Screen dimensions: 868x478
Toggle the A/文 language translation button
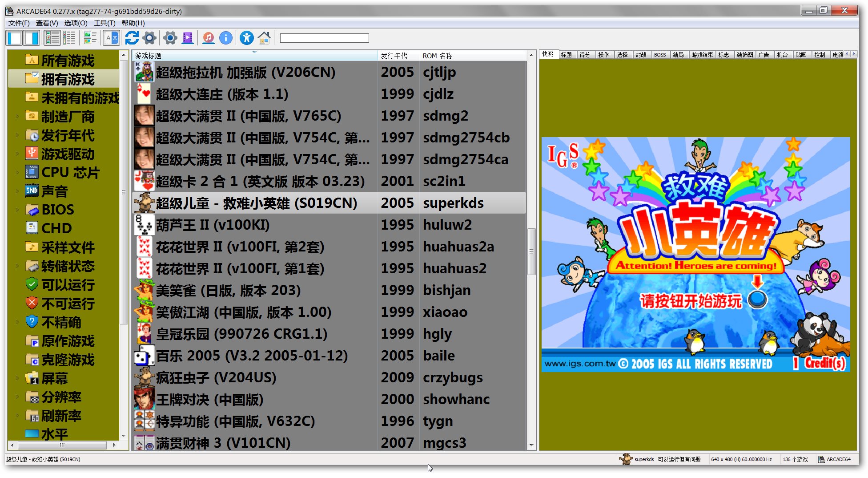pyautogui.click(x=111, y=38)
